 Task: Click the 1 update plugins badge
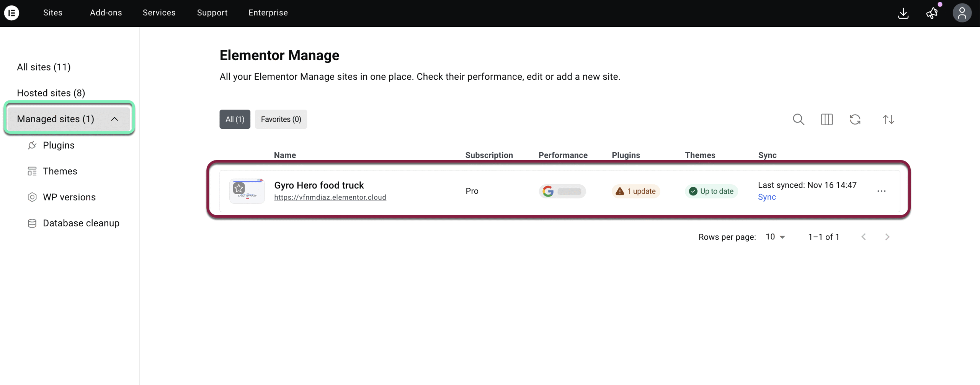click(636, 191)
